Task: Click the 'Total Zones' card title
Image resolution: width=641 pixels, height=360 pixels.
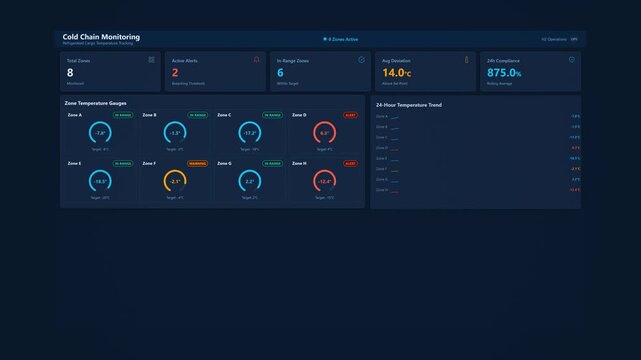Action: point(78,61)
